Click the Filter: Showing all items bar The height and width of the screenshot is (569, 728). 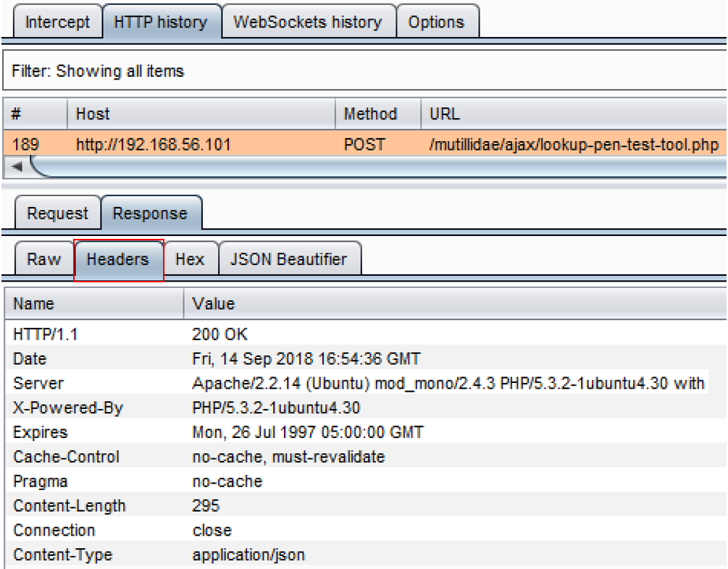point(365,71)
